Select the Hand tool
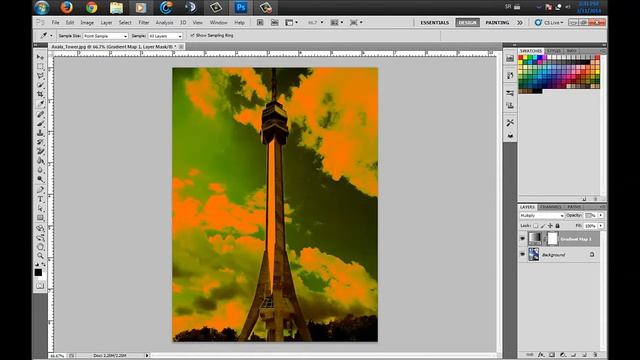The image size is (640, 360). tap(40, 247)
